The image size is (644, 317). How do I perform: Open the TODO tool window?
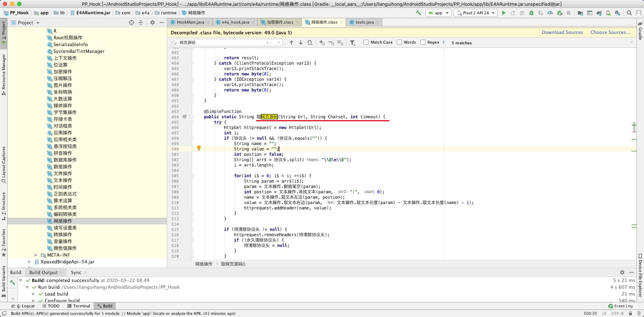point(51,306)
